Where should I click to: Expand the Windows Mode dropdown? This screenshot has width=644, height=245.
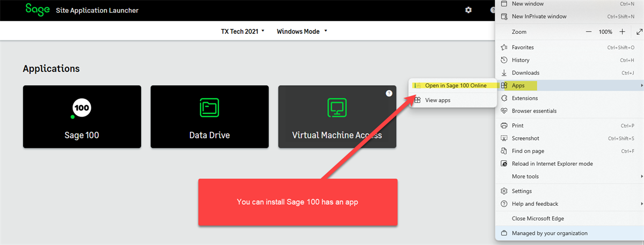[302, 32]
